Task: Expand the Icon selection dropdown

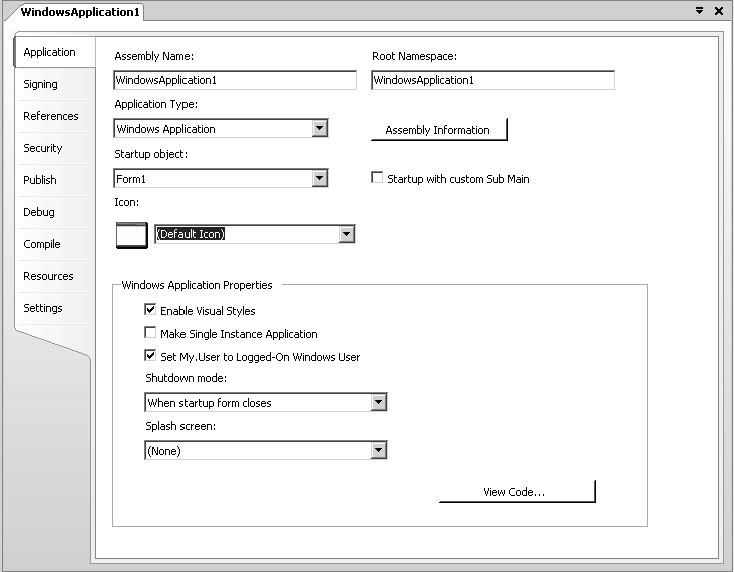Action: 346,234
